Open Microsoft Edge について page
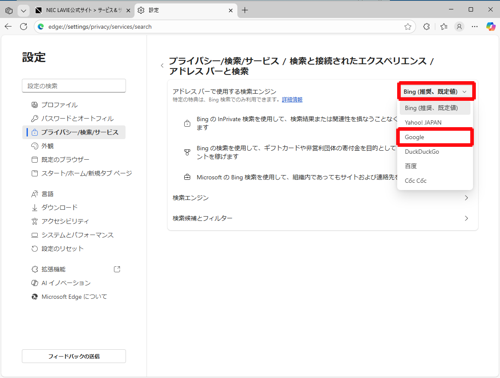Screen dimensions: 500x378 [x=74, y=297]
